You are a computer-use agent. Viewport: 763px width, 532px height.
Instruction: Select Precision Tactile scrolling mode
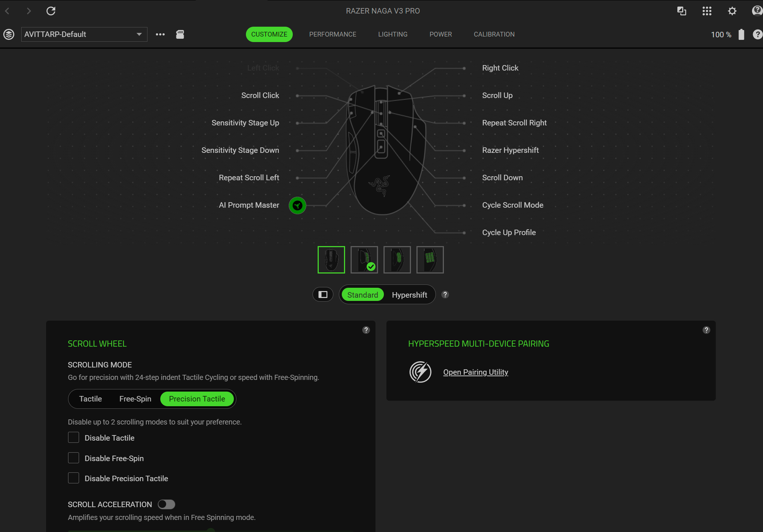(197, 399)
